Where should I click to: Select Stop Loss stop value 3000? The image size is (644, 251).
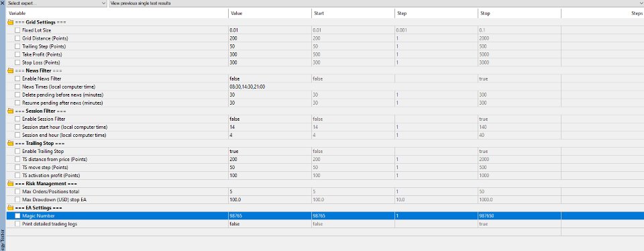[484, 62]
